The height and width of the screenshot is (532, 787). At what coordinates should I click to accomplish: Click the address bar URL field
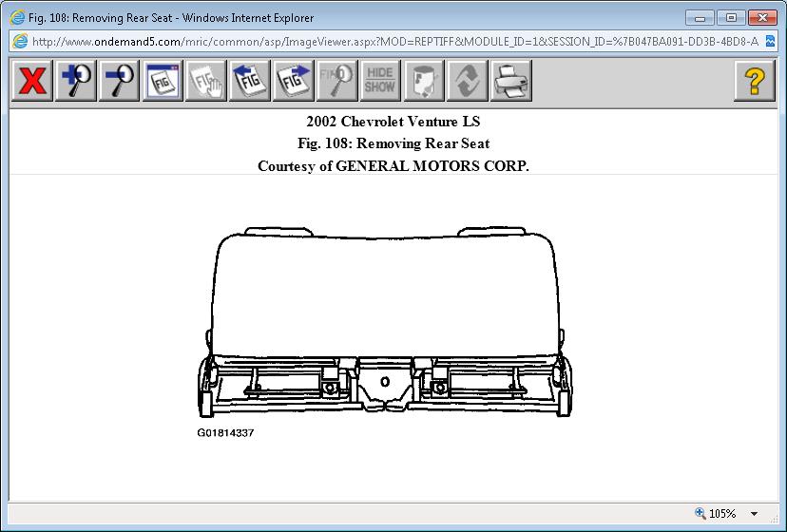(395, 41)
